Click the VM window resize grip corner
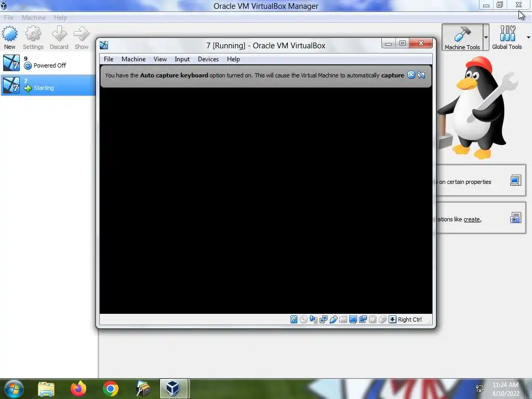The width and height of the screenshot is (532, 399). 429,321
